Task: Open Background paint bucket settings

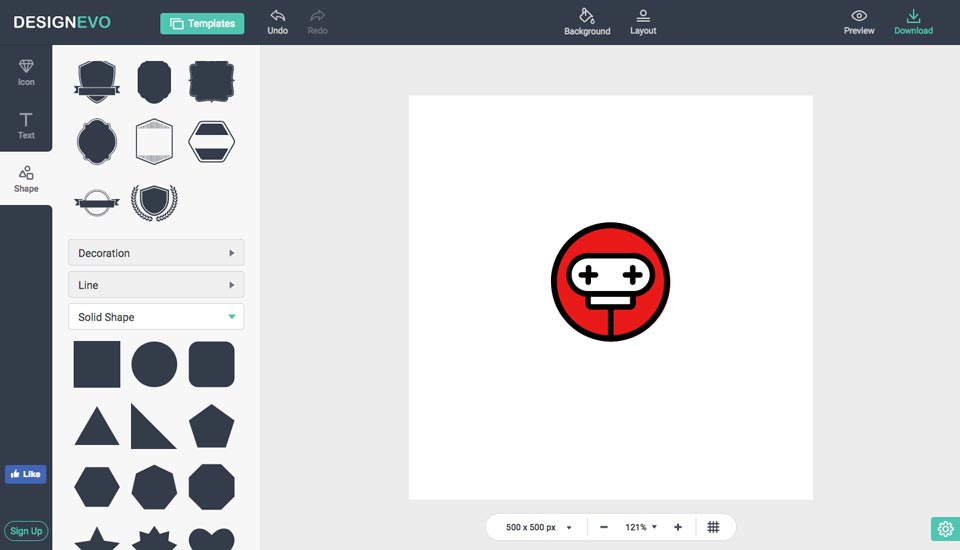Action: [x=587, y=22]
